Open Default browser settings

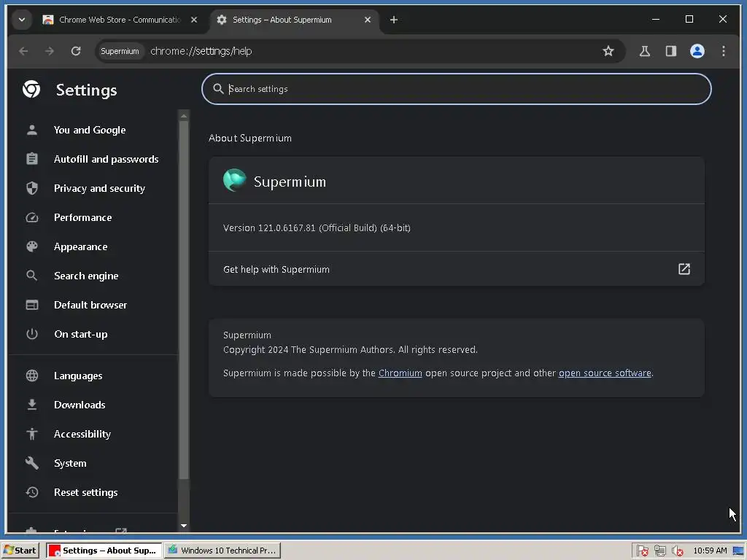point(92,305)
